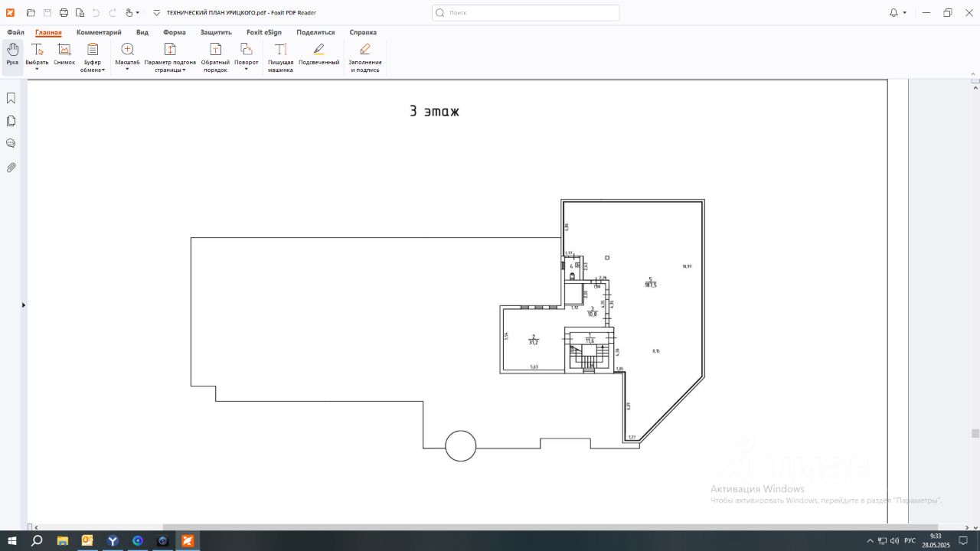This screenshot has width=980, height=551.
Task: Open Windows Start menu
Action: coord(12,541)
